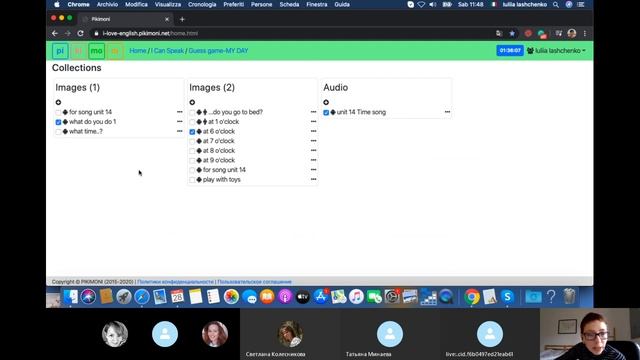The width and height of the screenshot is (640, 360).
Task: Bookmark this page with star icon
Action: coord(512,33)
